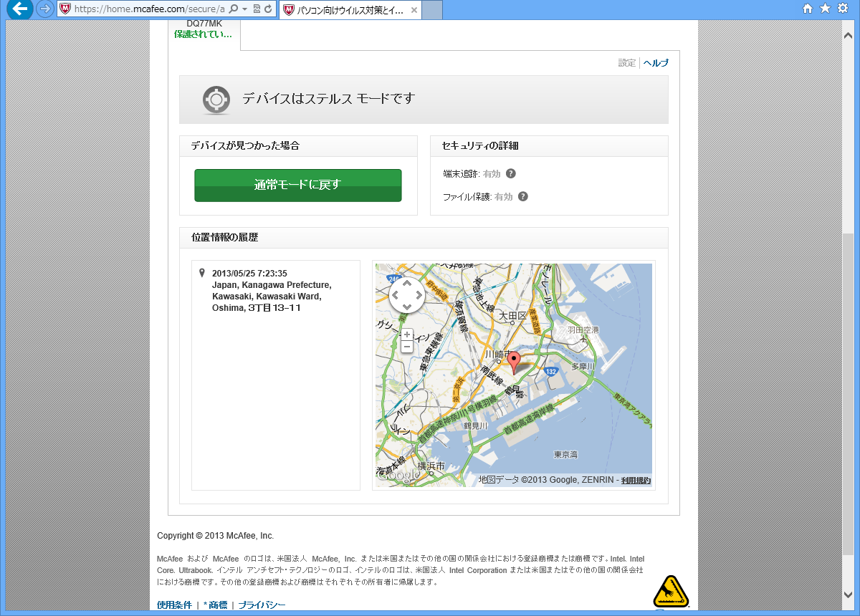Close the McAfee browser tab
The height and width of the screenshot is (616, 860).
pyautogui.click(x=414, y=10)
